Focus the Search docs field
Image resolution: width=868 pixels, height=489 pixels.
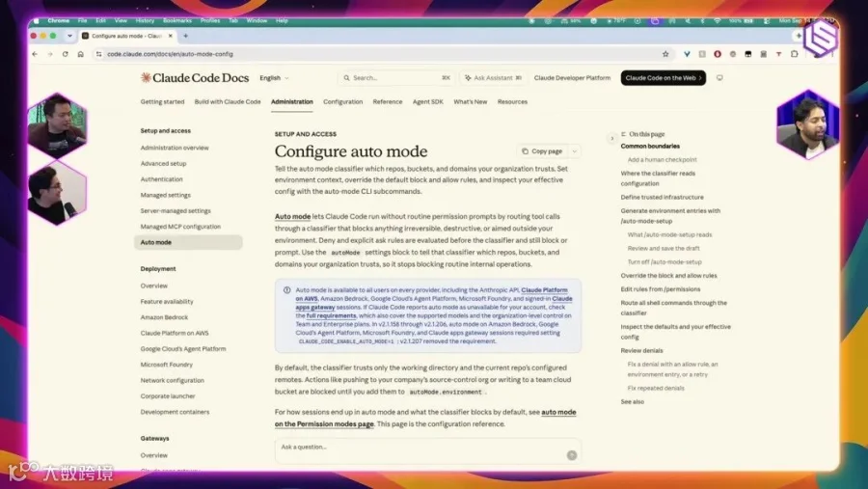click(396, 78)
